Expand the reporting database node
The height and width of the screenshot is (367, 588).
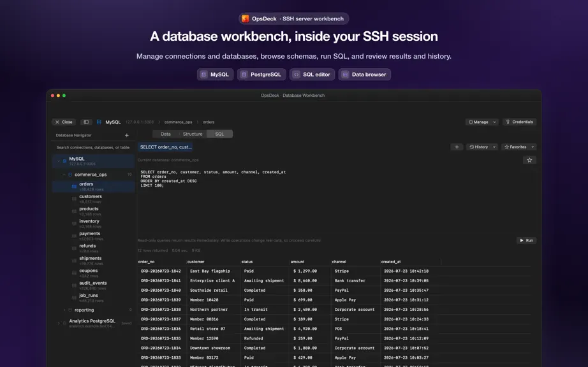point(64,310)
